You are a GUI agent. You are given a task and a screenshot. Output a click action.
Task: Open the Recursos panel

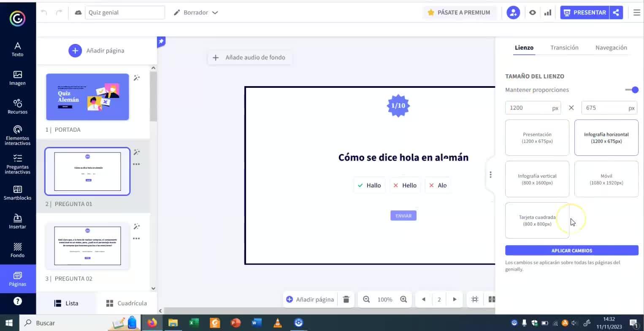18,107
